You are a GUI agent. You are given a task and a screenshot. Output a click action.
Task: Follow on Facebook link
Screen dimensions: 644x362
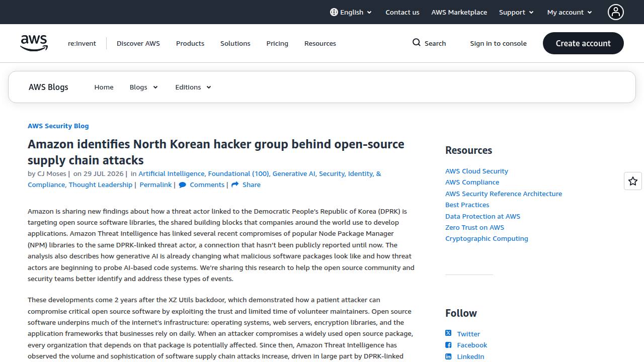pos(472,345)
